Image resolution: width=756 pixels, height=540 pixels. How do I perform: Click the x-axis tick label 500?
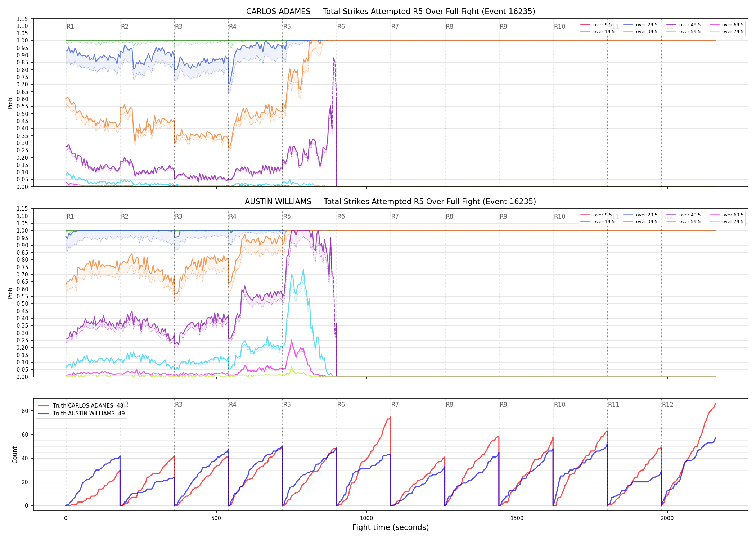[216, 518]
